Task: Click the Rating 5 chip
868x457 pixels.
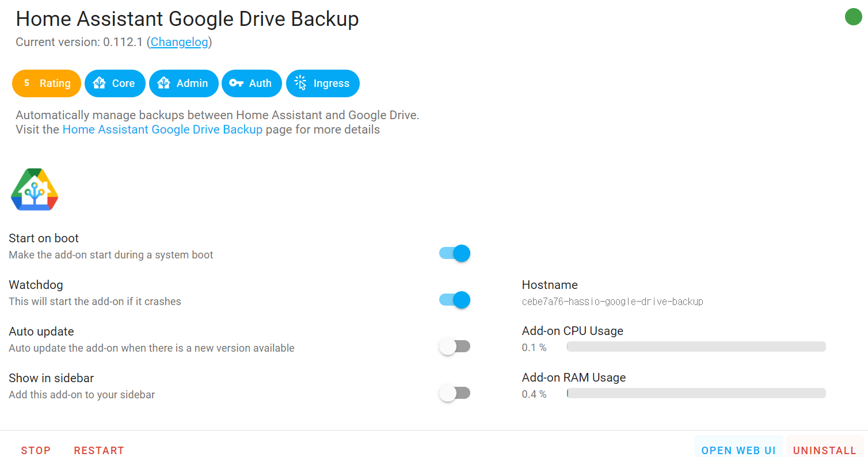Action: [x=47, y=83]
